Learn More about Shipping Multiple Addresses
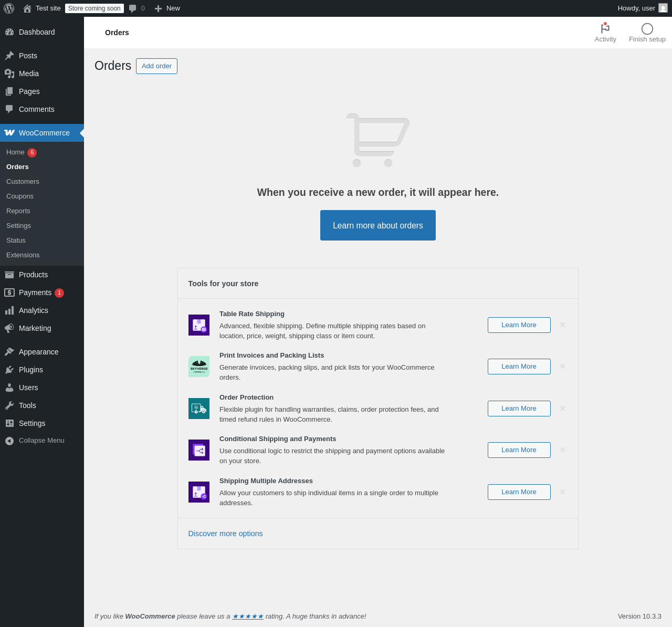 click(519, 492)
